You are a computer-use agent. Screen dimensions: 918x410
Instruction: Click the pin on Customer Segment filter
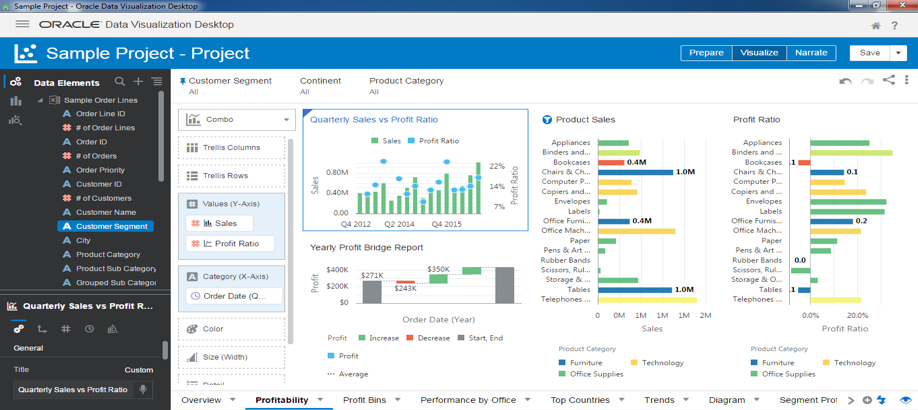[182, 81]
